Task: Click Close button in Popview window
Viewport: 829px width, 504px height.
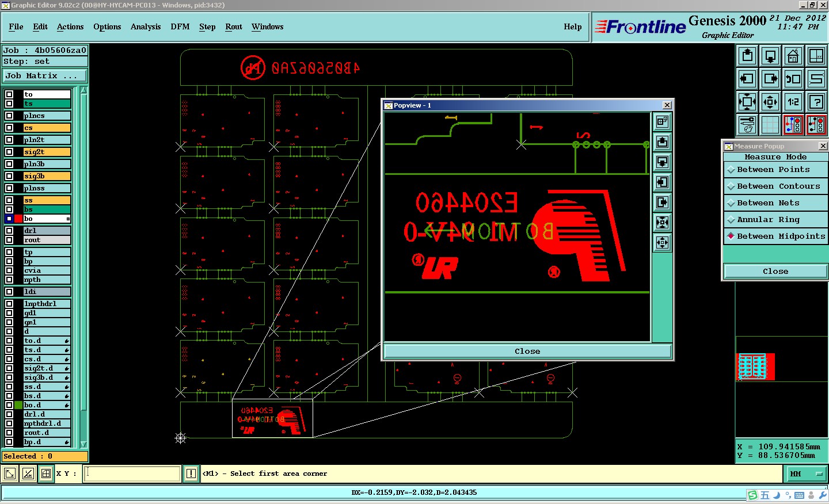Action: [527, 351]
